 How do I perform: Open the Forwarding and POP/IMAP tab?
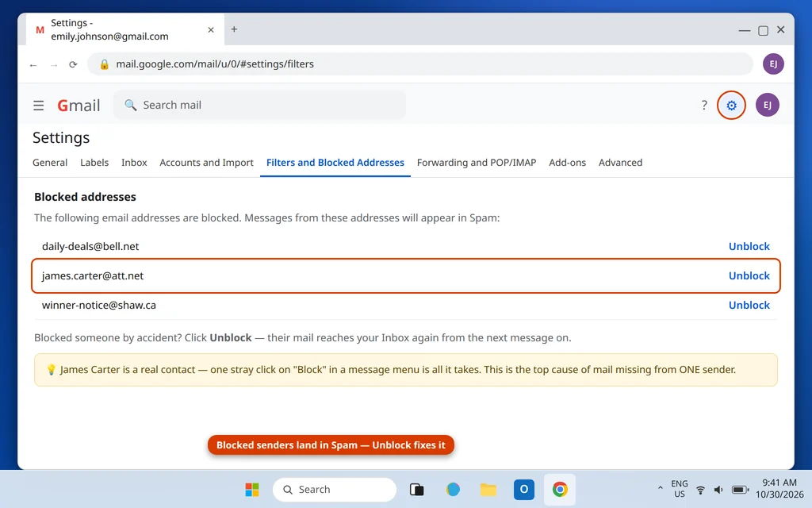[x=477, y=163]
